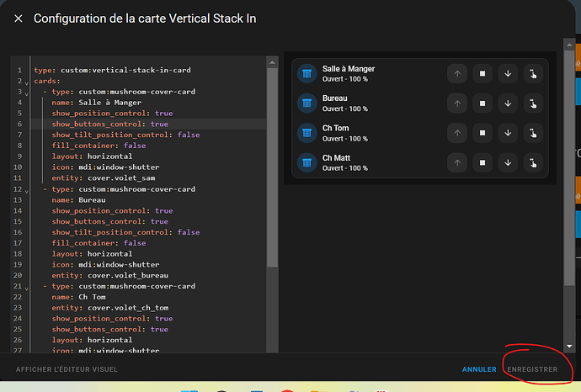Switch to Afficher l'éditeur visuel
The image size is (581, 392).
[67, 369]
